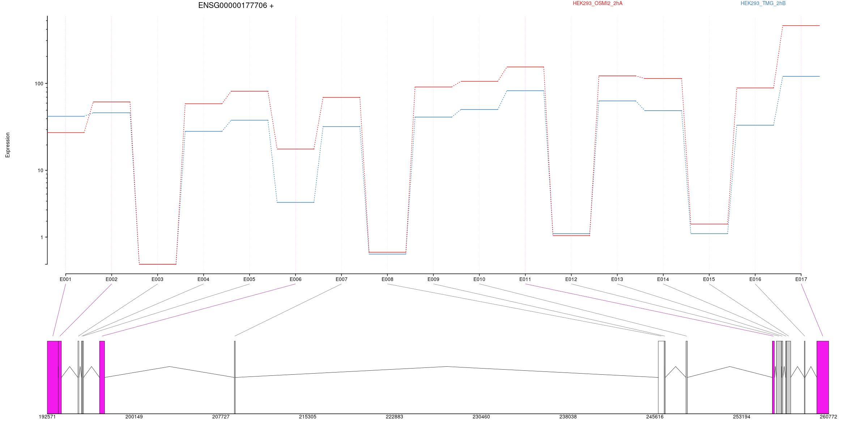Viewport: 868px width, 434px height.
Task: Select the HEK293_OSMI2_2hA legend label
Action: point(597,3)
